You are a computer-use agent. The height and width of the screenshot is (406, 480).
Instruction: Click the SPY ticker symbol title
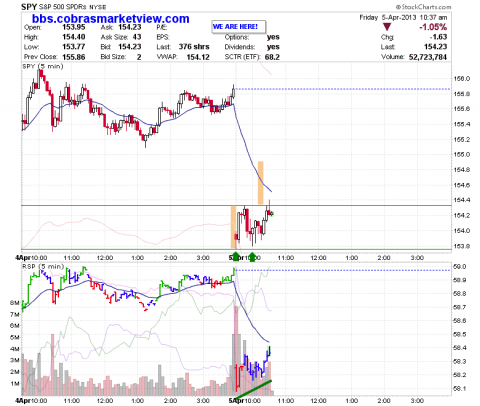(x=29, y=7)
